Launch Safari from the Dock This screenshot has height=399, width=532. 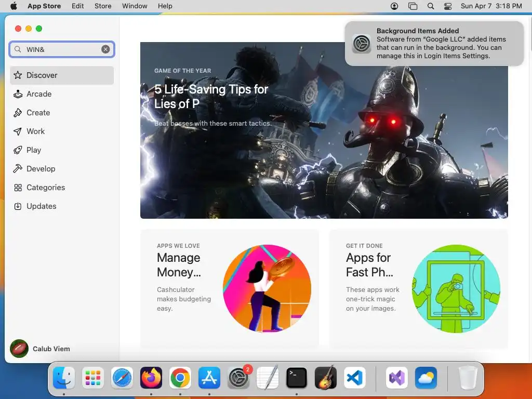click(122, 378)
